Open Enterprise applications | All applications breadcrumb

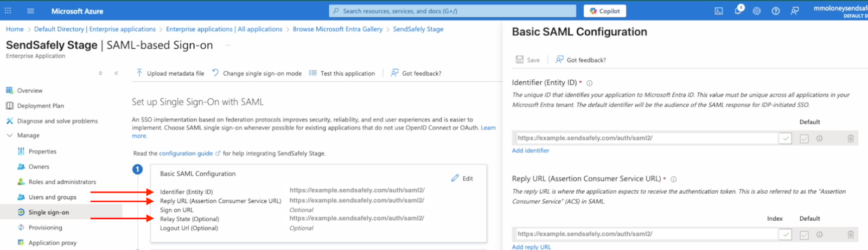[x=224, y=29]
